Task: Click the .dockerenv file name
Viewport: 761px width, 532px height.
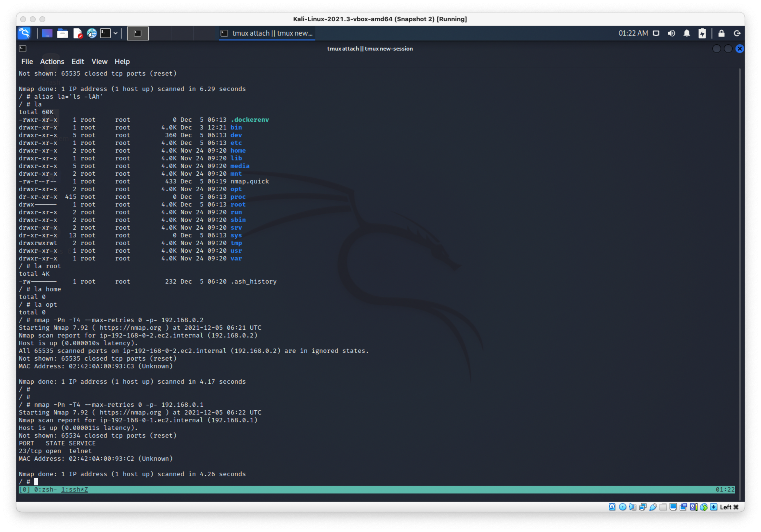Action: pyautogui.click(x=250, y=120)
